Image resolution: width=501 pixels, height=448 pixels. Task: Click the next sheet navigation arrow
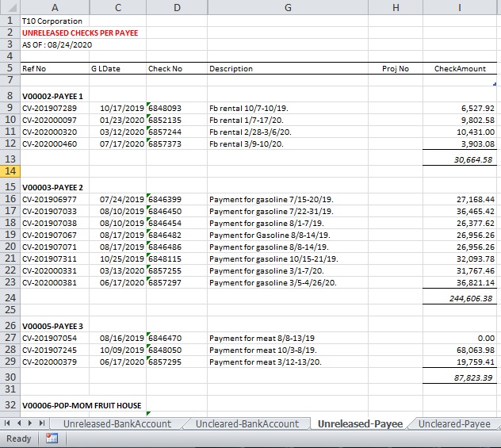pos(30,423)
